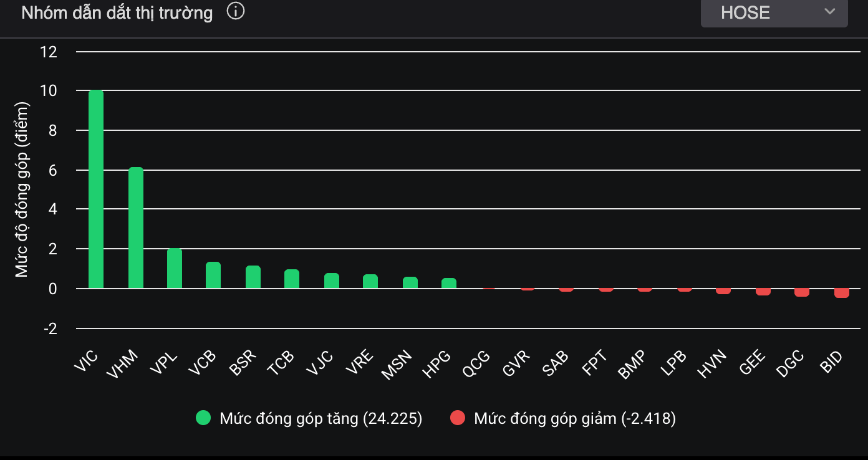Select the BSR contribution bar
Screen dimensions: 868x460
coord(253,277)
